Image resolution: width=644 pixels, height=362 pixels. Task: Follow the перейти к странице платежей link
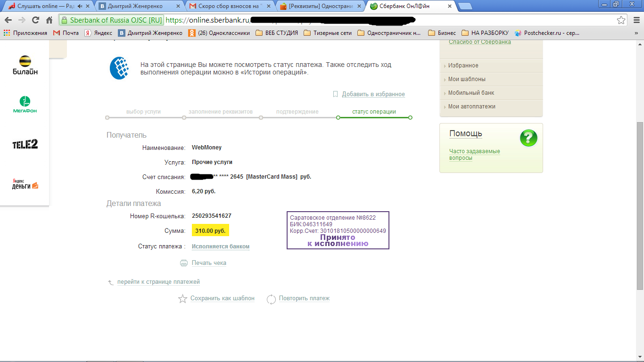(158, 282)
